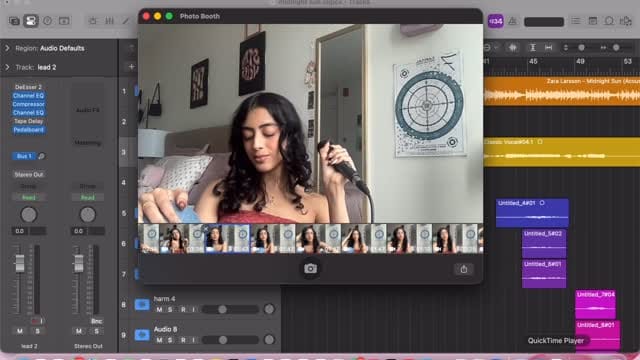The image size is (640, 360).
Task: Select the yellow Classic Vocal region
Action: coord(562,152)
